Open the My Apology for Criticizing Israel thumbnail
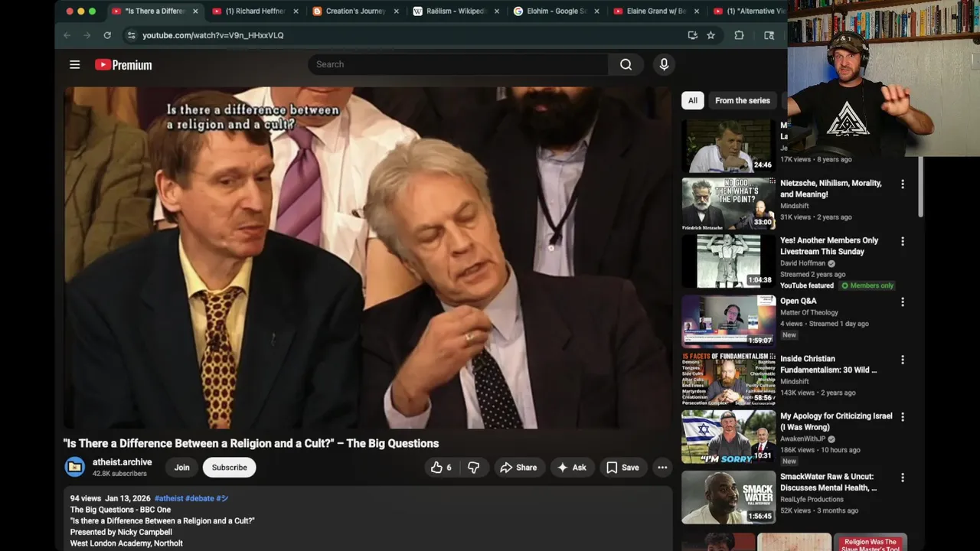980x551 pixels. (x=728, y=437)
